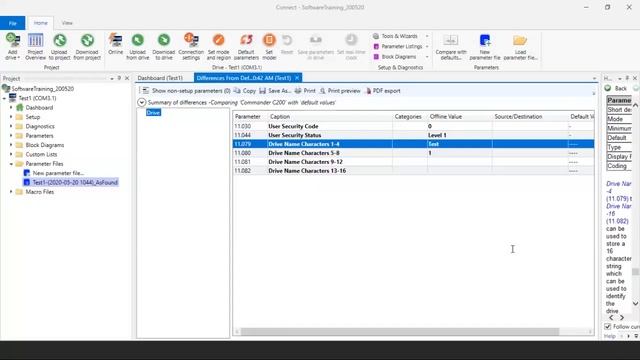This screenshot has height=360, width=640.
Task: Toggle Follow current checkbox in help panel
Action: pyautogui.click(x=607, y=327)
